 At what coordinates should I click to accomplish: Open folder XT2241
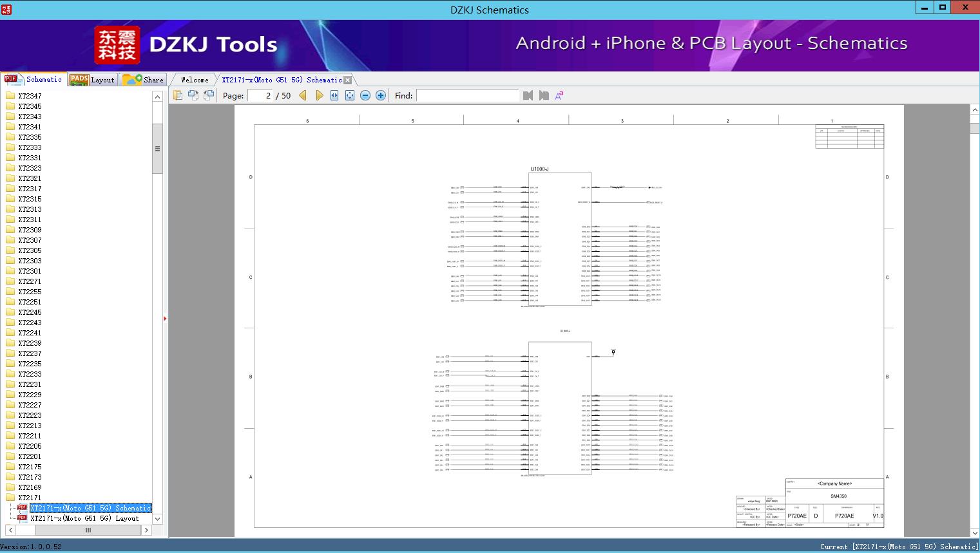(x=30, y=333)
